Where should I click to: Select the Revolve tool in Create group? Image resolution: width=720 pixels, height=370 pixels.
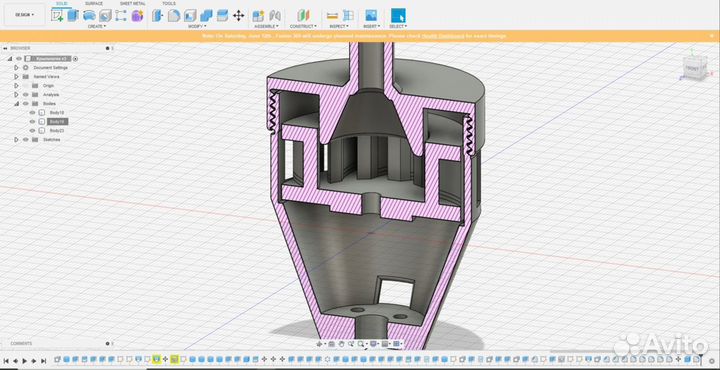pyautogui.click(x=89, y=16)
